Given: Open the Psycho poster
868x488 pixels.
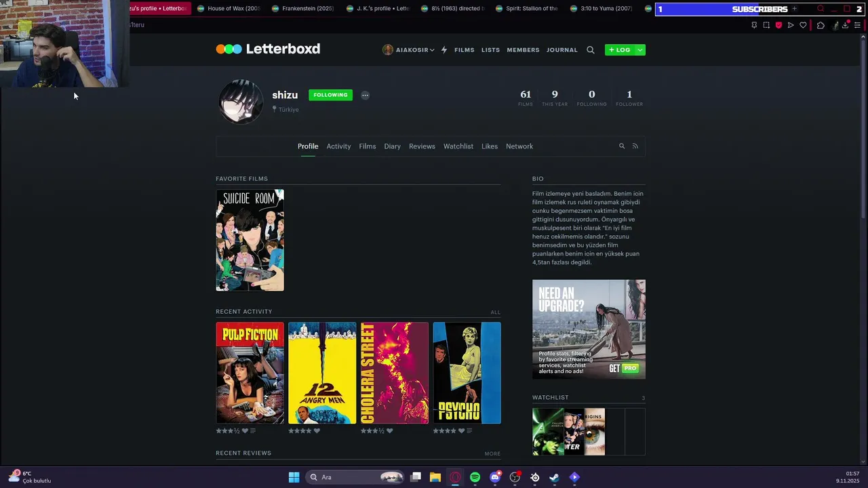Looking at the screenshot, I should coord(467,373).
